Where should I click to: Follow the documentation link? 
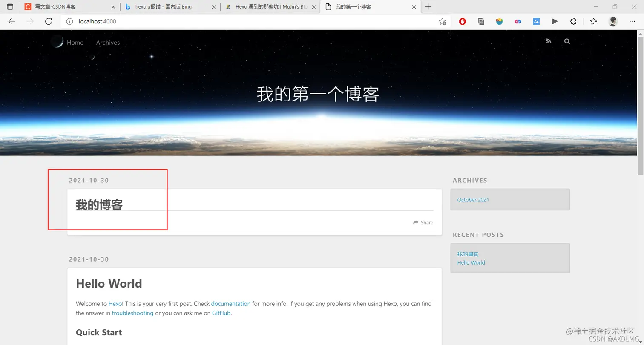tap(231, 304)
